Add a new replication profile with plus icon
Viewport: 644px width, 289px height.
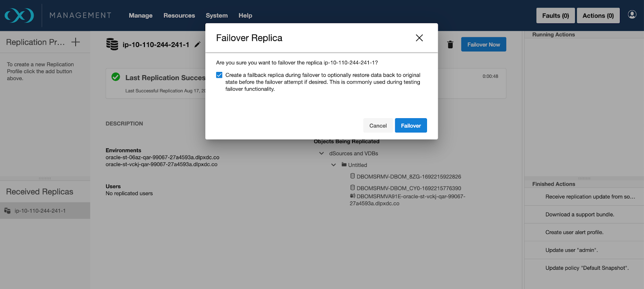pyautogui.click(x=76, y=42)
